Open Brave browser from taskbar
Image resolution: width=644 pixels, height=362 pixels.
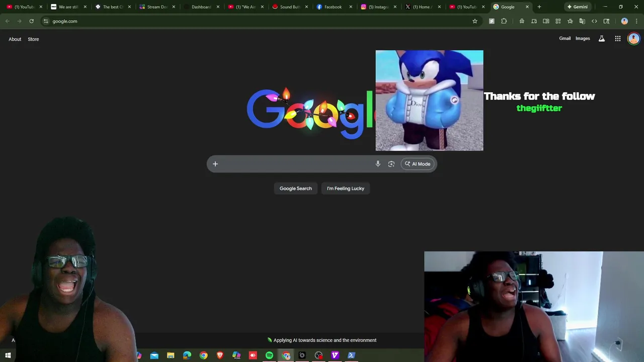pyautogui.click(x=220, y=355)
